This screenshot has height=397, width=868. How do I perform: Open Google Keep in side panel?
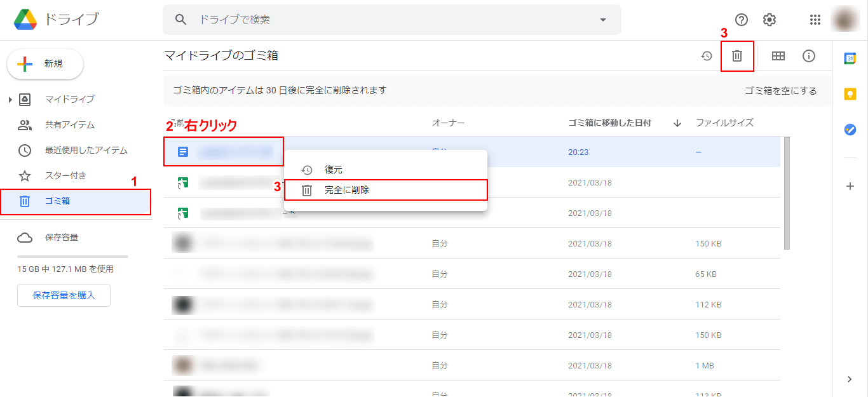pyautogui.click(x=850, y=94)
